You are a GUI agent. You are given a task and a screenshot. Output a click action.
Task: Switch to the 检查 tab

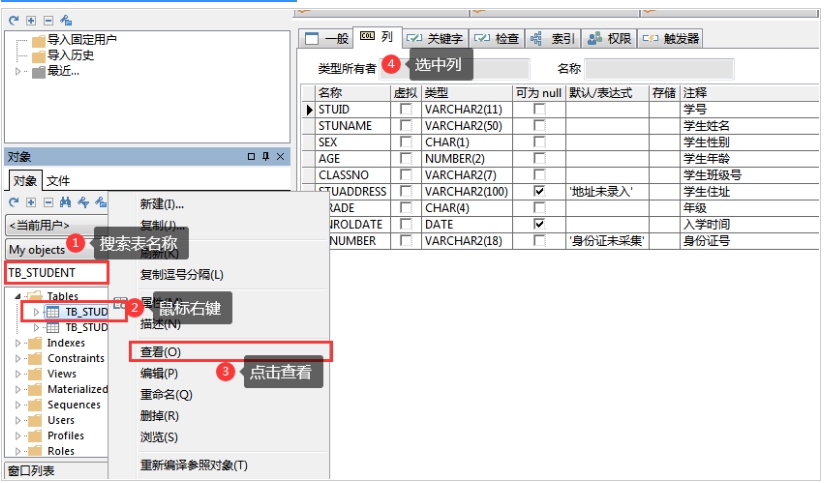point(497,38)
